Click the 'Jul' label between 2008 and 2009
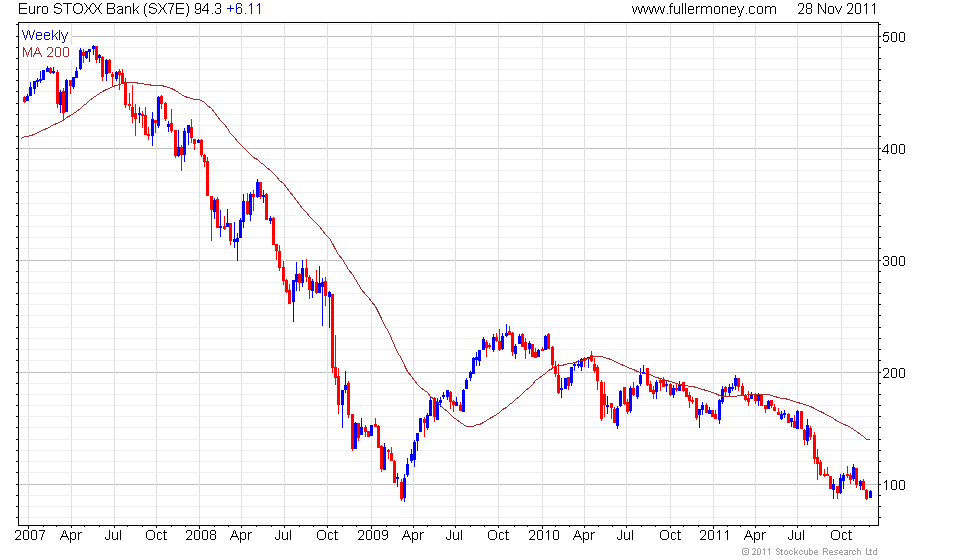960x560 pixels. (x=283, y=536)
